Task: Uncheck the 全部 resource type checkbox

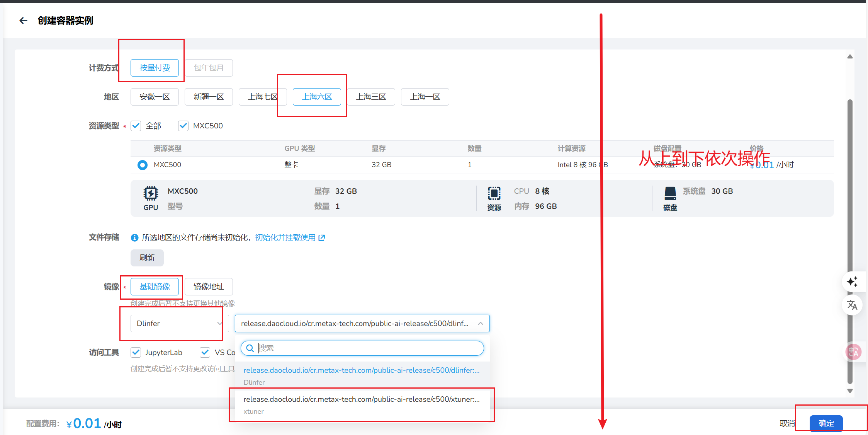Action: (x=136, y=126)
